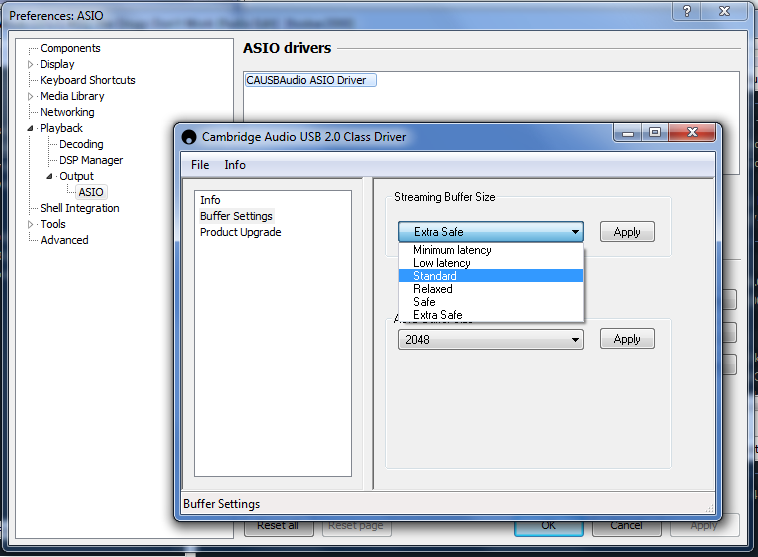Image resolution: width=758 pixels, height=557 pixels.
Task: Open DSP Manager preferences page
Action: tap(91, 160)
